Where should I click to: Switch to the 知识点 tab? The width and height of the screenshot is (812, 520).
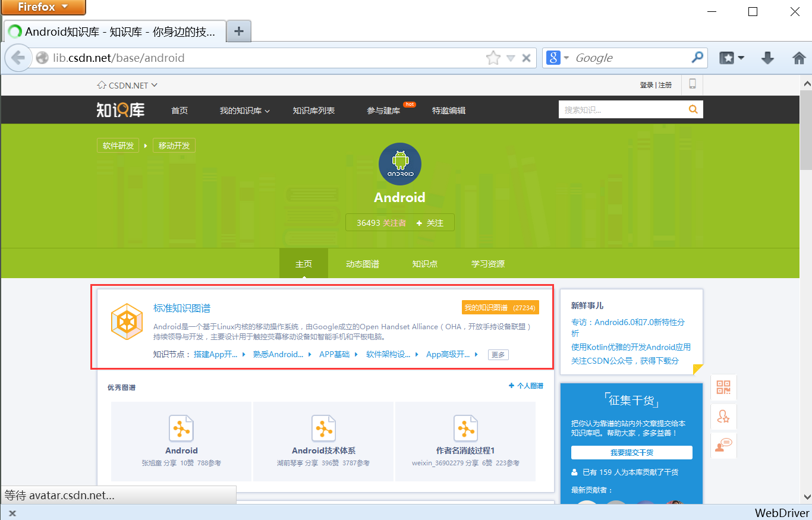point(425,263)
